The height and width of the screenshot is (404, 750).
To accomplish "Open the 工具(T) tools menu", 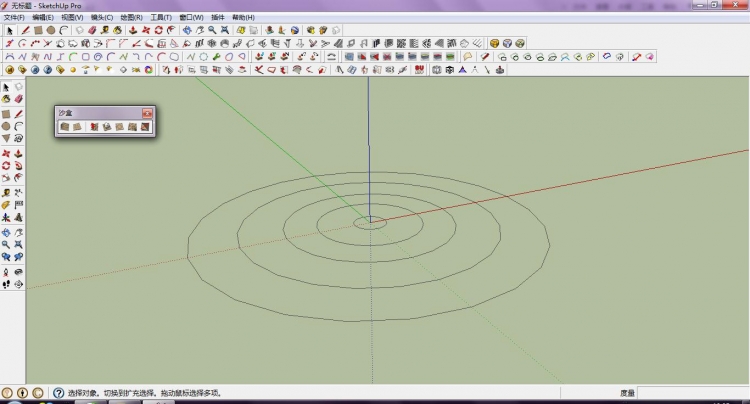I will click(x=161, y=17).
